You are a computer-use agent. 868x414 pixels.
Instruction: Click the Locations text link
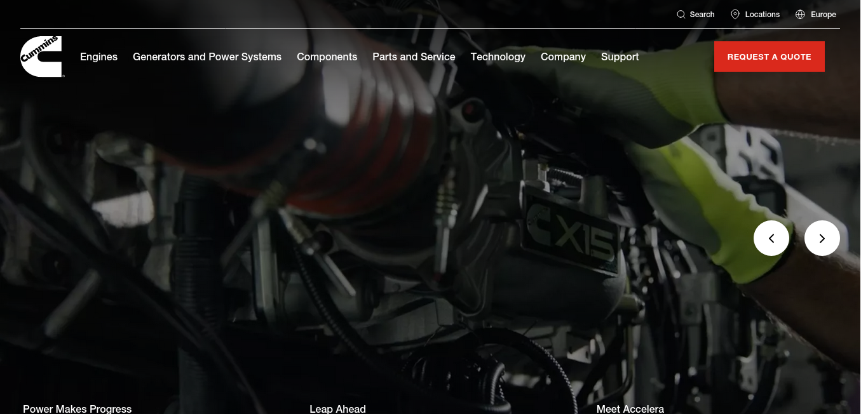tap(763, 15)
